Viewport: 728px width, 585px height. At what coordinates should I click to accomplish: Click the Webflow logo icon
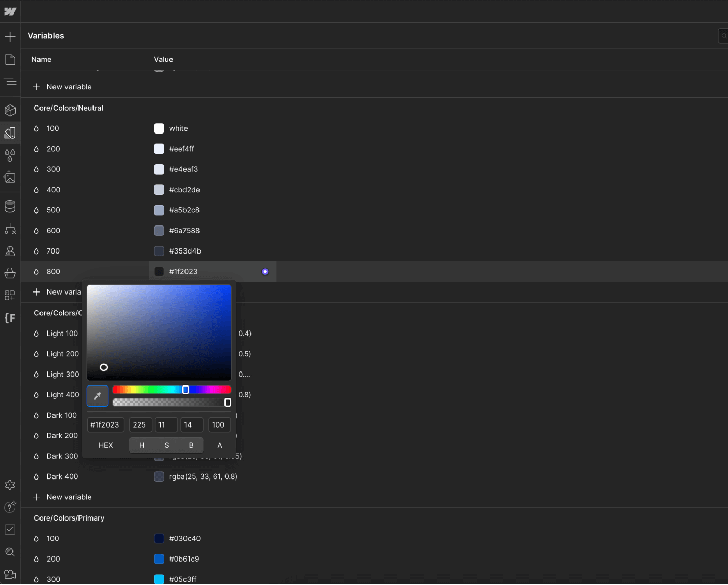coord(10,11)
